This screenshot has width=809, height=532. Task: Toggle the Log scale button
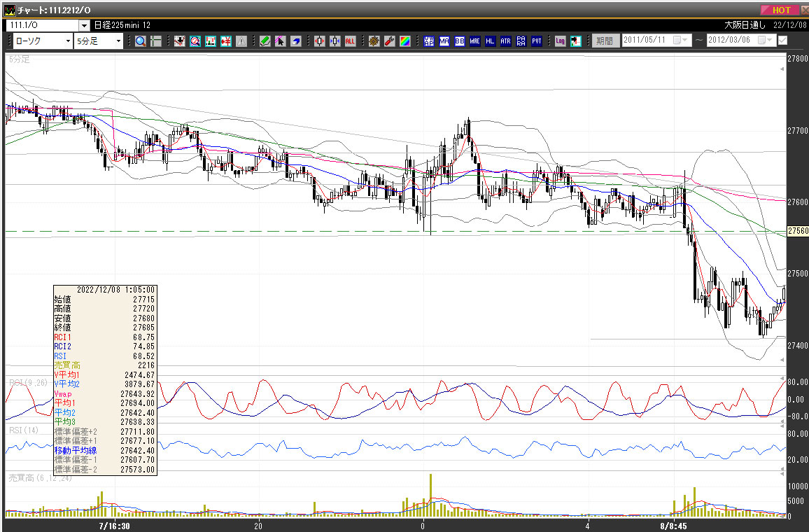coord(561,41)
